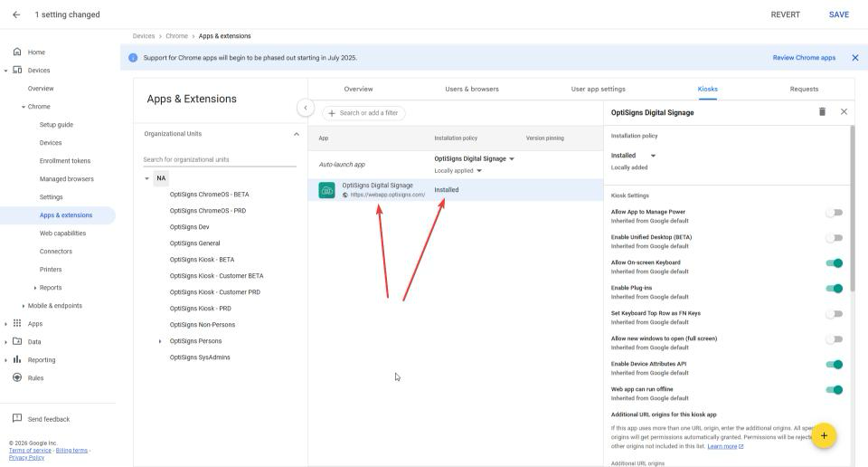Open the Billing terms link

coord(71,451)
